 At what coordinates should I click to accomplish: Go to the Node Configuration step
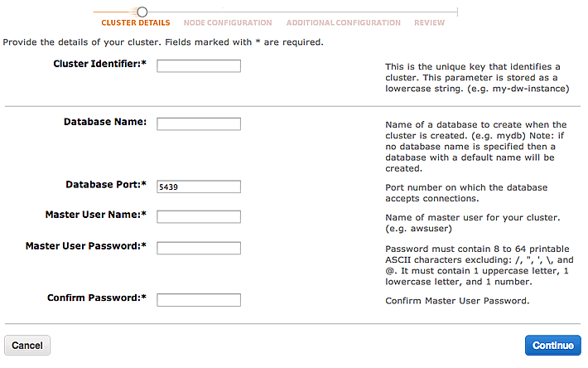click(x=228, y=23)
